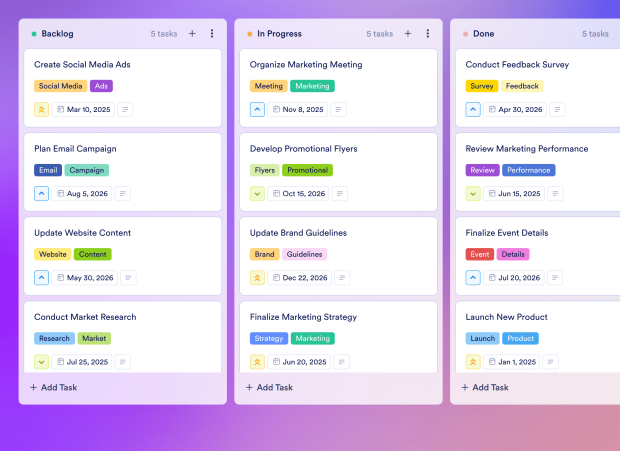
Task: Click priority icon on Finalize Event Details
Action: [x=473, y=278]
